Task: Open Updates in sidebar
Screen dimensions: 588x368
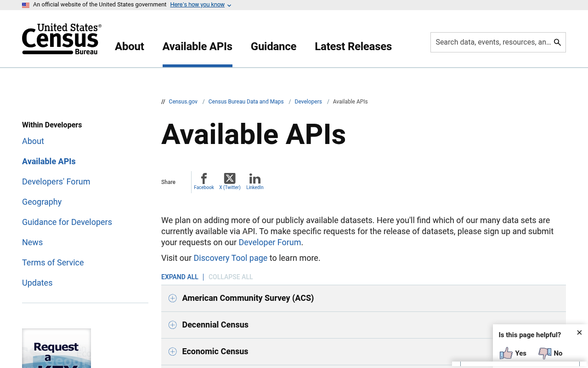Action: [37, 283]
